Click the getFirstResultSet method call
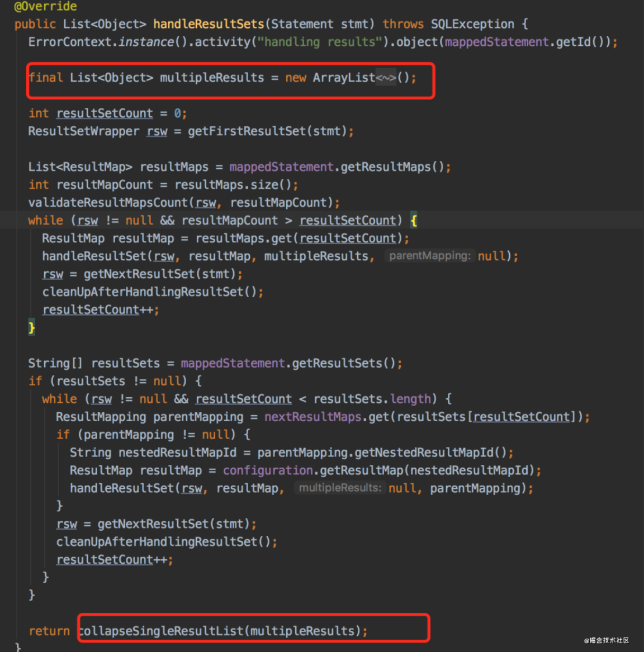 click(x=247, y=131)
